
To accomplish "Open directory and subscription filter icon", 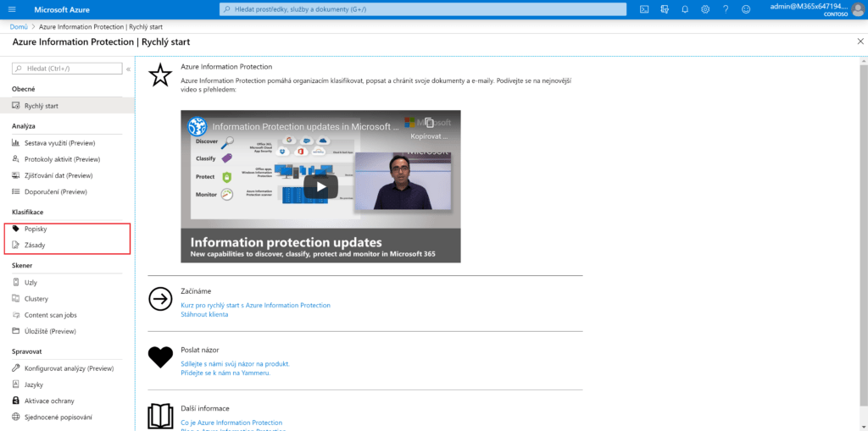I will (665, 9).
